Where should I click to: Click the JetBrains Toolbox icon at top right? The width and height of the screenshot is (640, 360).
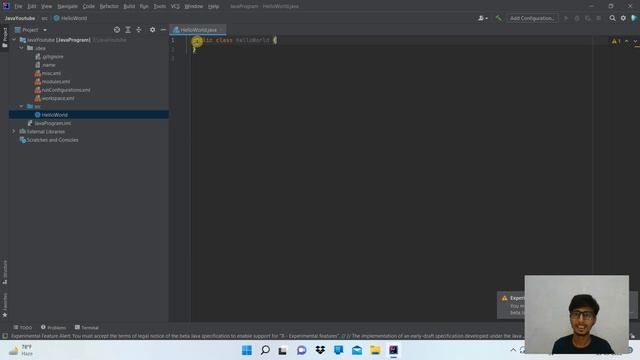634,18
